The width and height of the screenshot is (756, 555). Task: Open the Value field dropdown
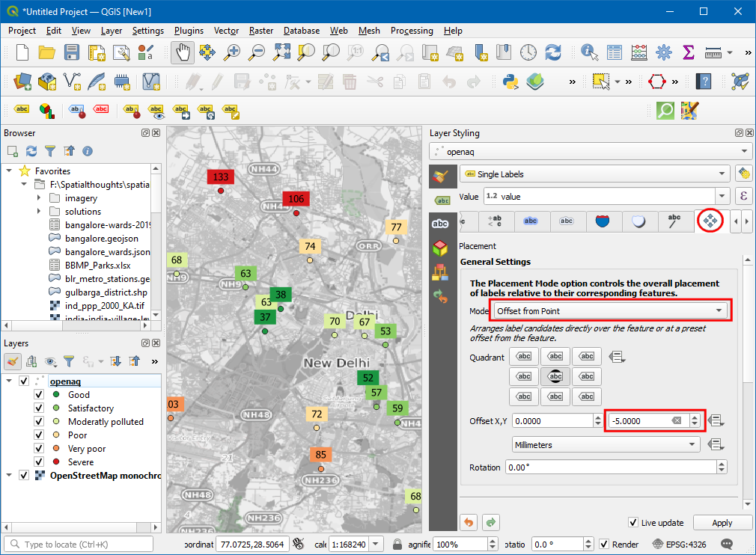pos(722,196)
